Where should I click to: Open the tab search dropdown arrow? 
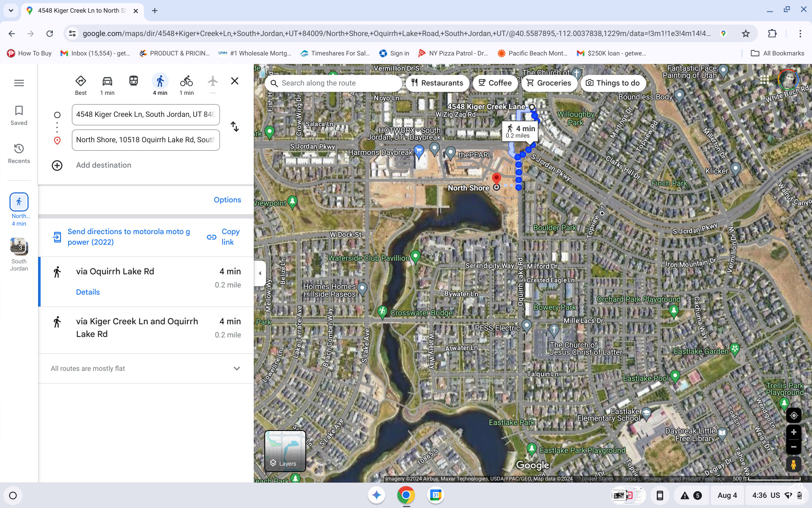tap(11, 10)
